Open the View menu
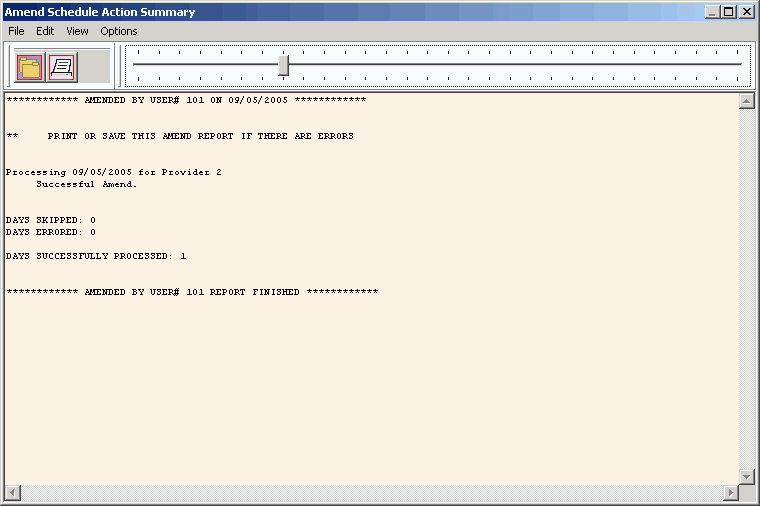This screenshot has width=760, height=506. [77, 31]
